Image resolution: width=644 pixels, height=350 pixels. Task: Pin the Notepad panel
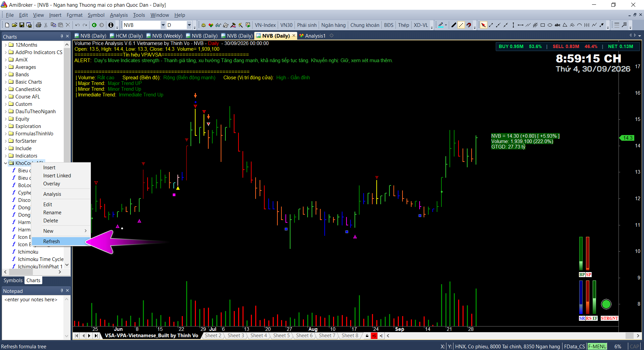tap(62, 291)
